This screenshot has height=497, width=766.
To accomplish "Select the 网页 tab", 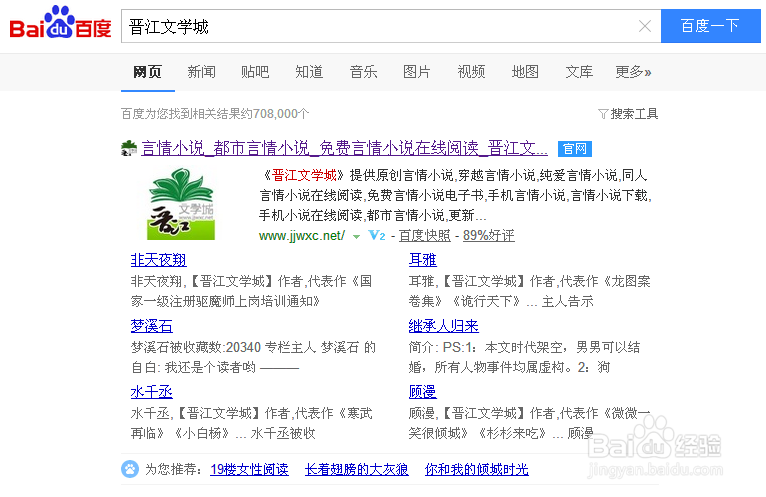I will [x=148, y=72].
